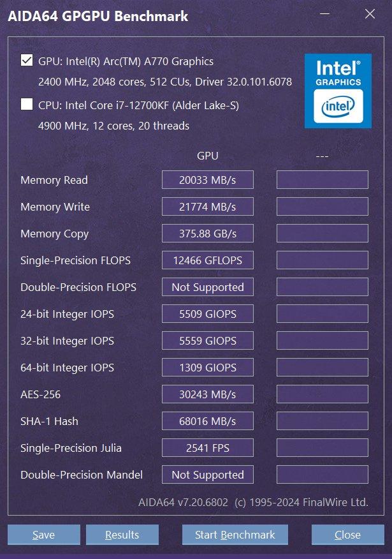Screen dimensions: 392x559
Task: Click the AES-256 30243 MB/s result
Action: (208, 394)
